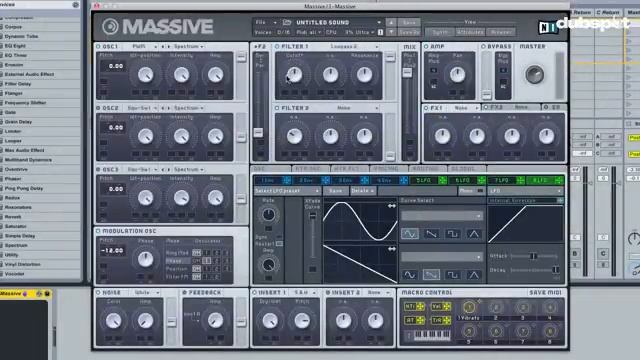Open OSC1 Spectrum mode dropdown
Image resolution: width=640 pixels, height=360 pixels.
point(189,47)
